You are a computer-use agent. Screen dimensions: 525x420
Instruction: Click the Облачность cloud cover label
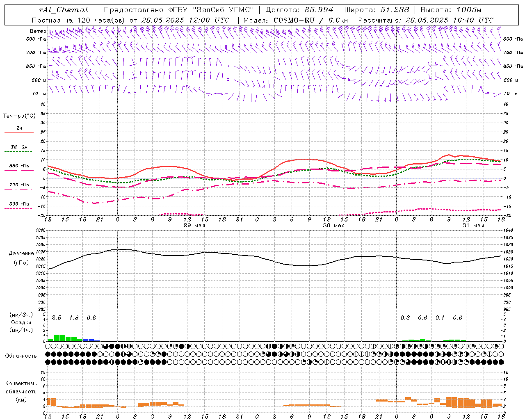pyautogui.click(x=21, y=356)
